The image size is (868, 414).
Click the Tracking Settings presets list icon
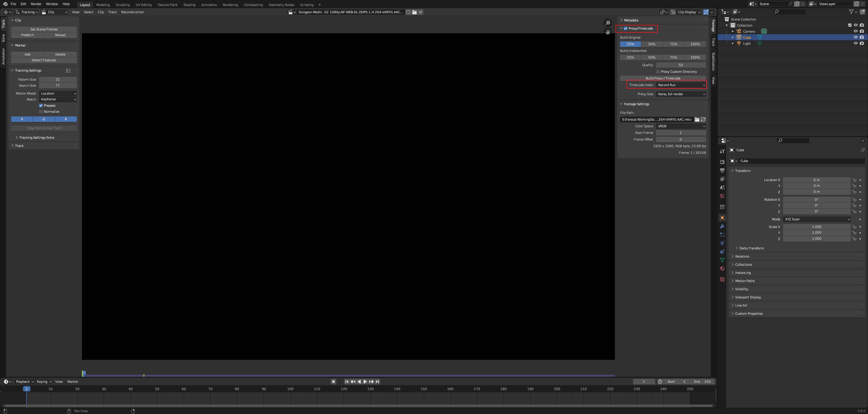pos(68,71)
